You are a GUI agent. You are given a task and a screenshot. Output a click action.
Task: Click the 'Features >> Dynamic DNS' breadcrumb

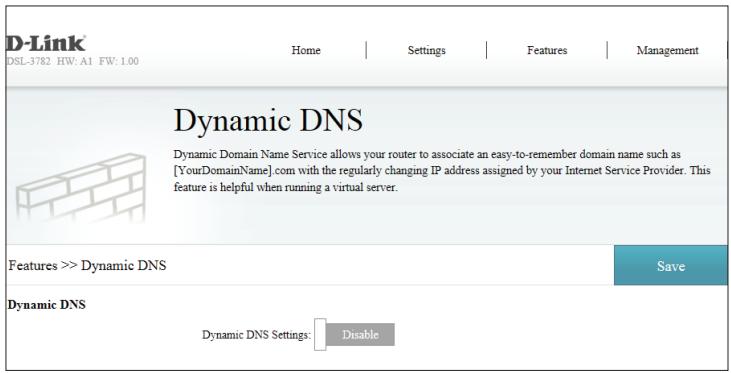click(x=87, y=266)
